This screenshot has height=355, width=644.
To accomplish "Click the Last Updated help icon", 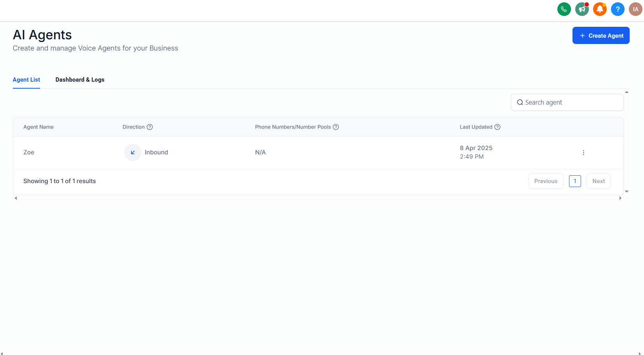I will tap(497, 127).
